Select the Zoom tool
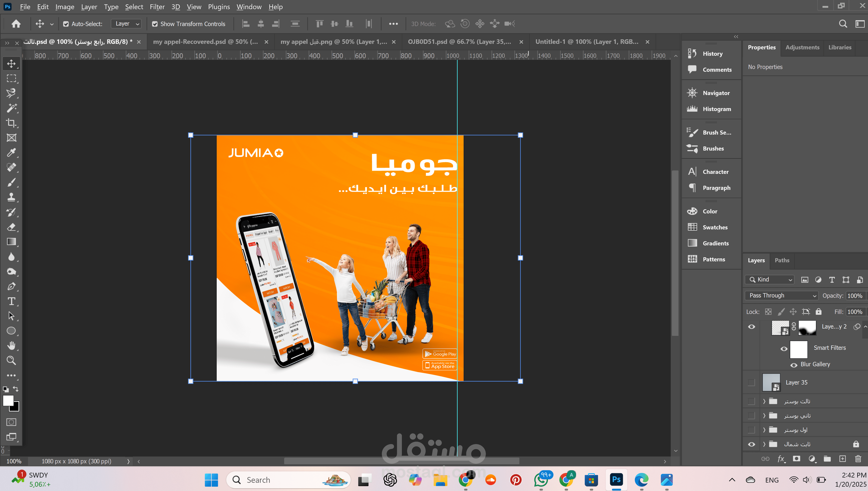The width and height of the screenshot is (868, 491). 11,361
